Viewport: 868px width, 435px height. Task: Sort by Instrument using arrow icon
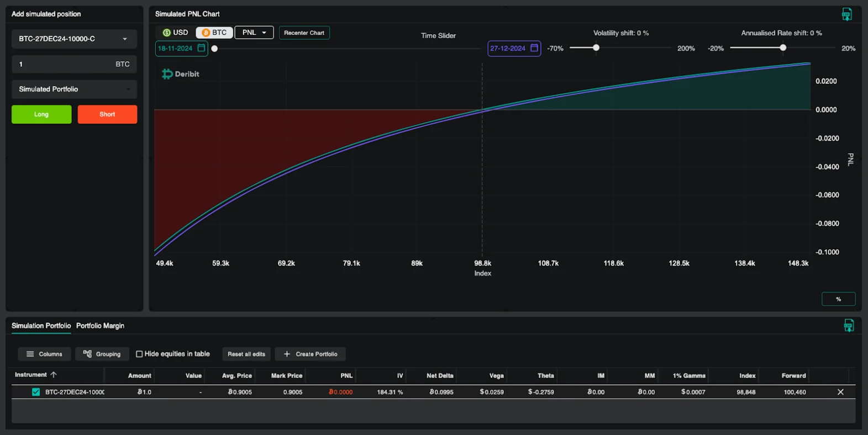(x=54, y=375)
